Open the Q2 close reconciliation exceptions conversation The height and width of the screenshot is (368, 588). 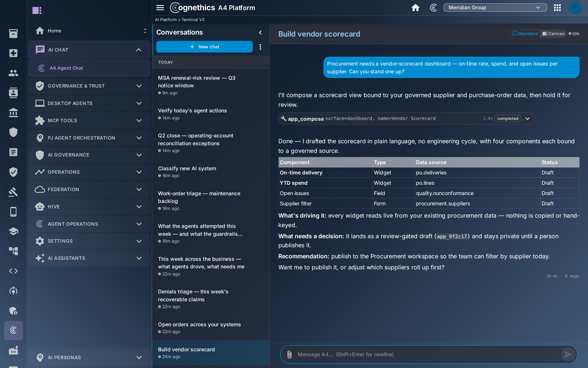point(211,143)
